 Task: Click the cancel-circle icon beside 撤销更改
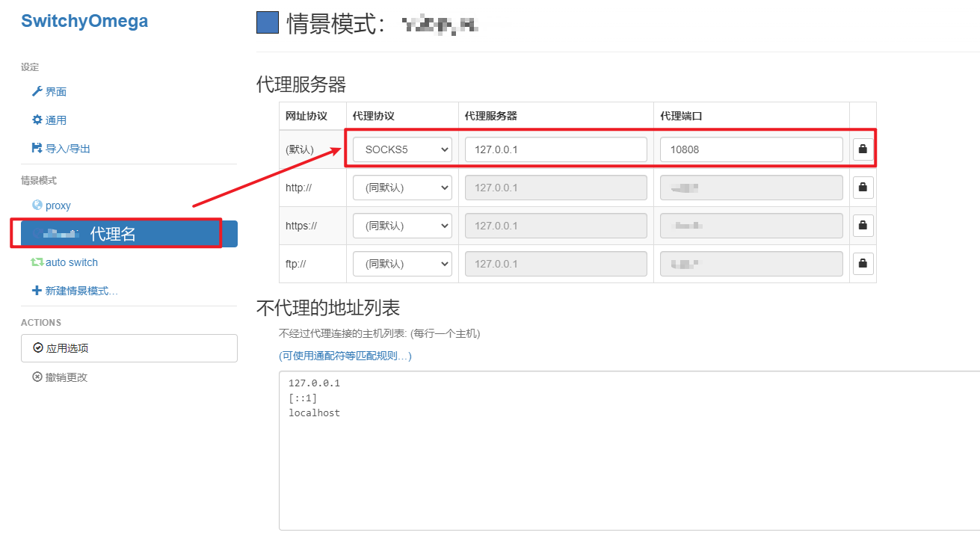coord(37,377)
